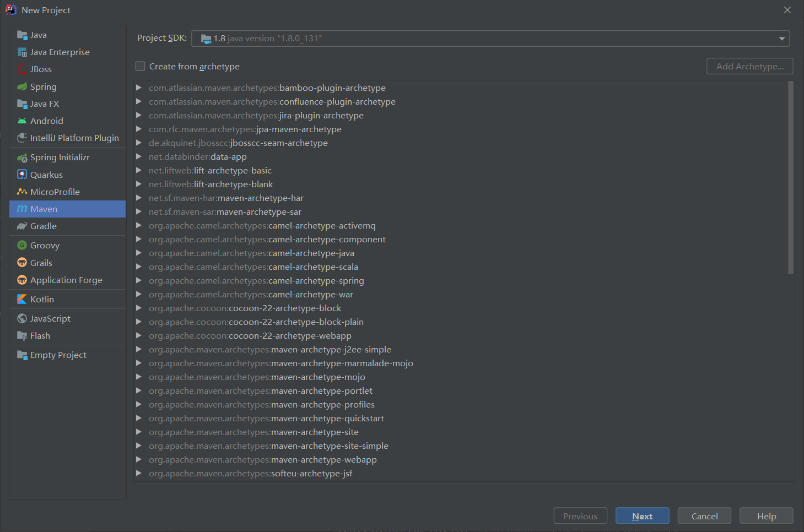Screen dimensions: 804x532
Task: Select maven-archetype-profiles row
Action: tap(461, 404)
